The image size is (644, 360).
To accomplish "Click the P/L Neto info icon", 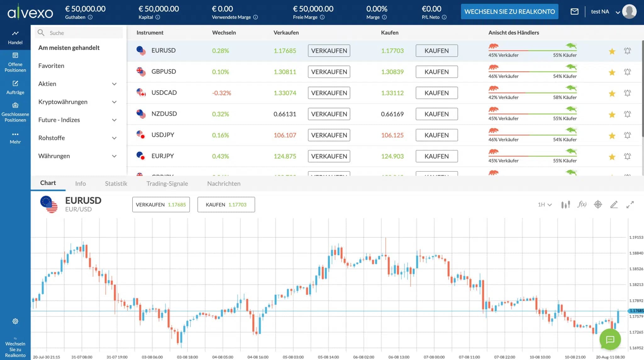I will coord(444,17).
